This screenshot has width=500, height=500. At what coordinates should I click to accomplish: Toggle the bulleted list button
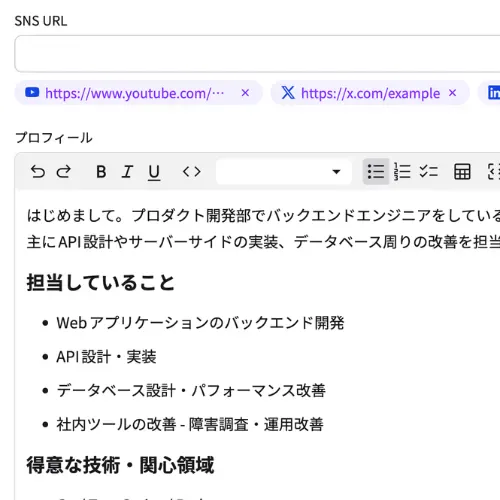[x=376, y=172]
